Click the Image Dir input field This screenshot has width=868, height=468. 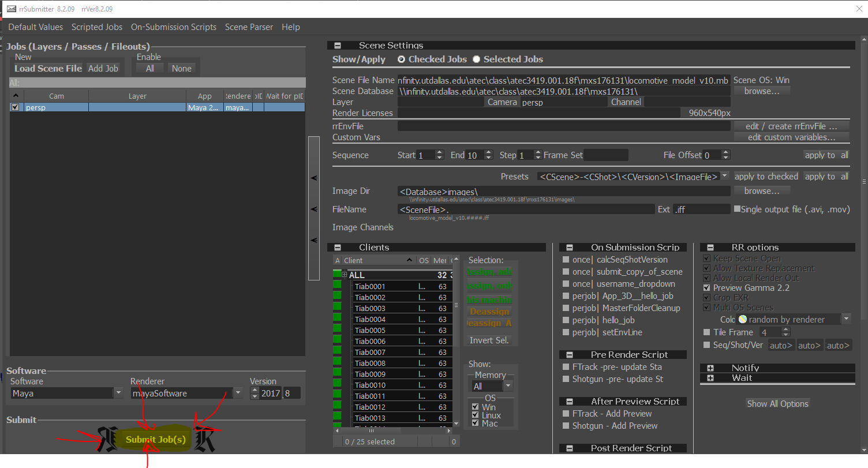pos(563,191)
